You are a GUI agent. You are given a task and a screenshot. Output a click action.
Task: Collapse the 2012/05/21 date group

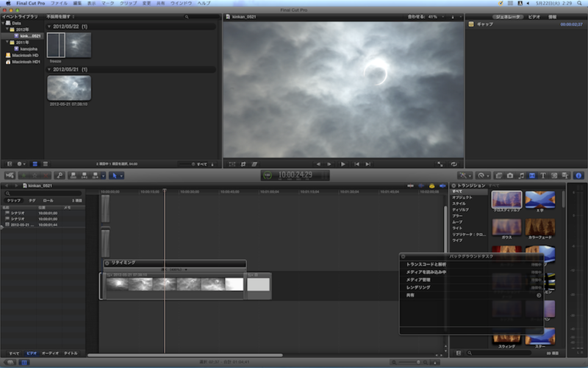point(49,69)
